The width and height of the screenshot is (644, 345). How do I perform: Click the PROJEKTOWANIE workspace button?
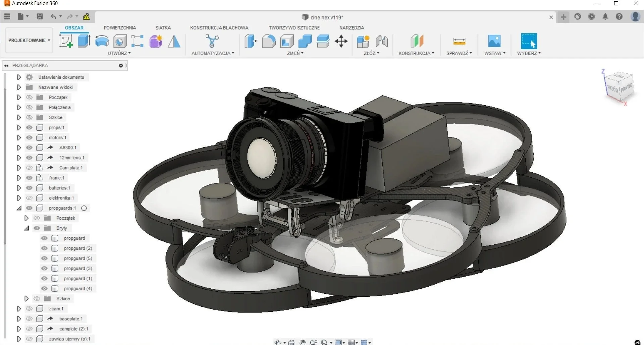pyautogui.click(x=29, y=40)
